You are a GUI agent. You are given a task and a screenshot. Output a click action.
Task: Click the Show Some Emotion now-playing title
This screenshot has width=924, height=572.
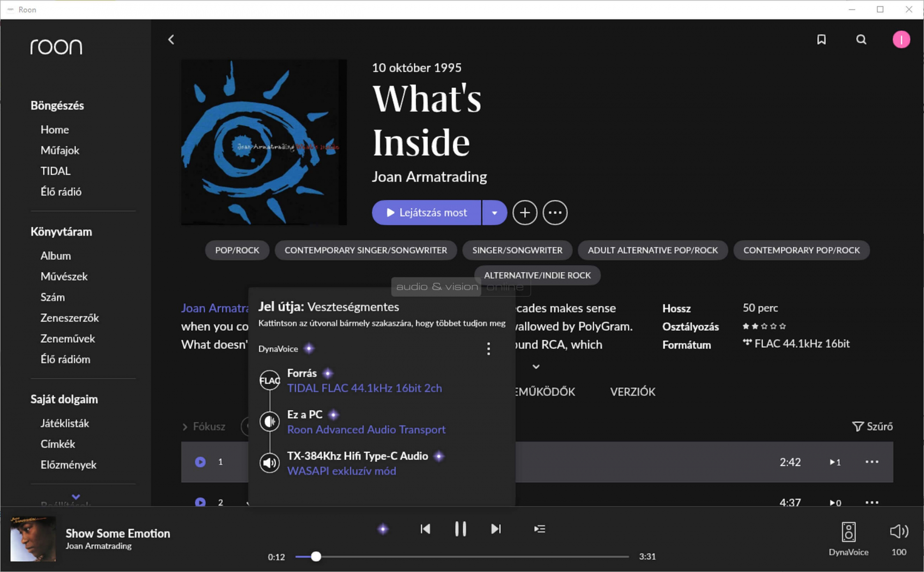[x=118, y=534]
